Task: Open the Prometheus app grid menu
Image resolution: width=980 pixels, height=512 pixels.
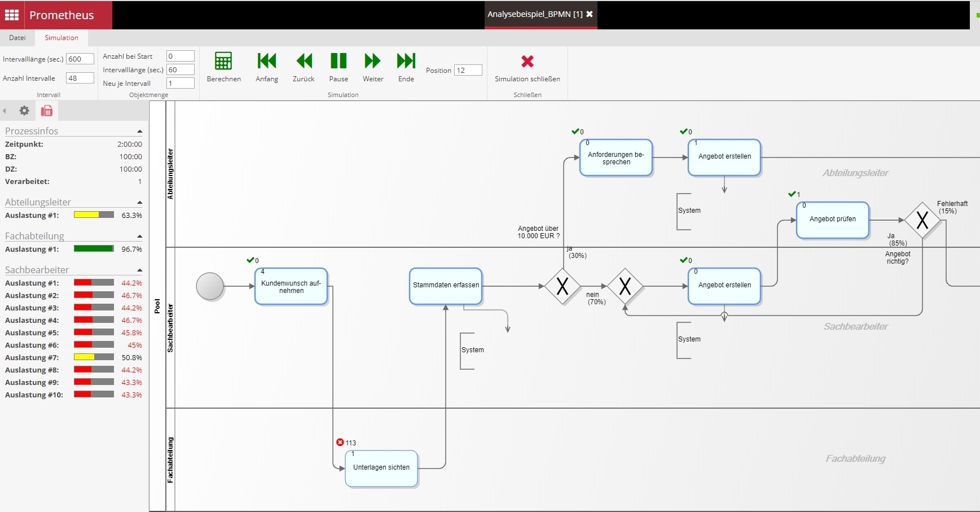Action: click(x=11, y=15)
